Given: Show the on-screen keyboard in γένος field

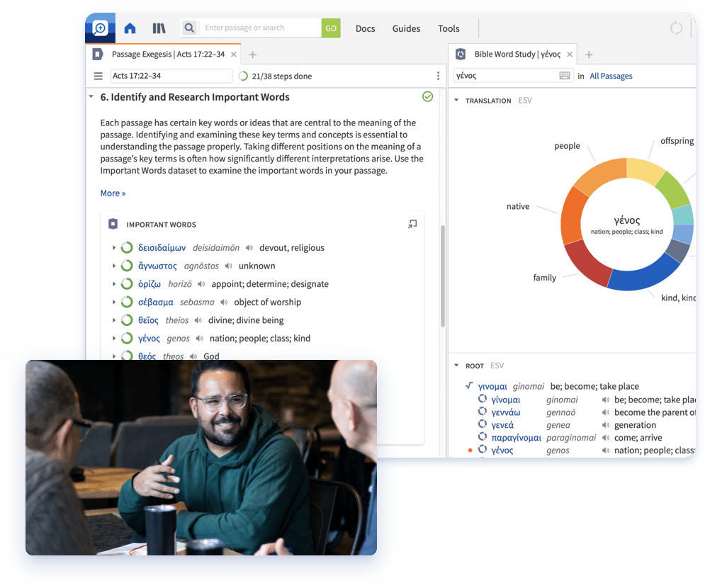Looking at the screenshot, I should coord(565,76).
